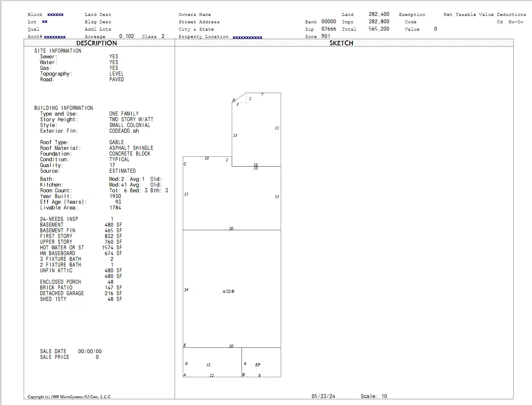Image resolution: width=532 pixels, height=405 pixels.
Task: Click the DESCRIPTION section header
Action: coord(97,43)
